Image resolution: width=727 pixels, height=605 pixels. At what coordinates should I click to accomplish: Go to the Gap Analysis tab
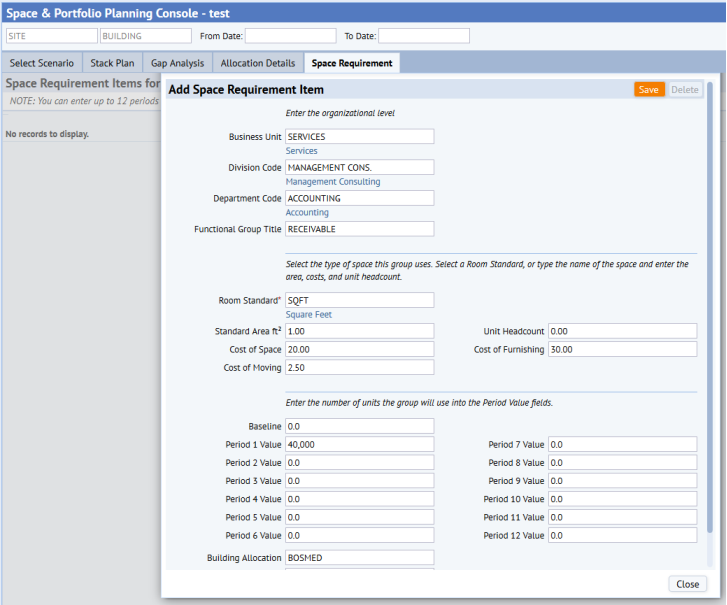pos(177,63)
